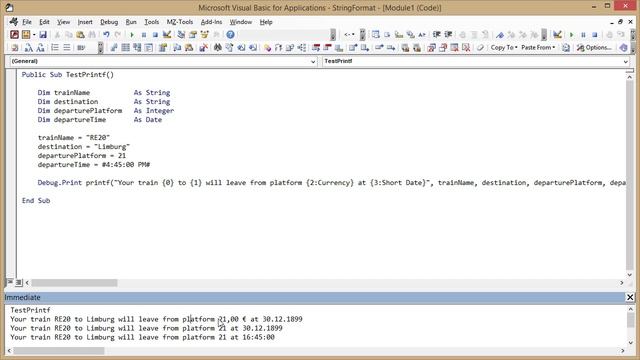This screenshot has width=640, height=360.
Task: Click the Debug toolbar Break pause icon
Action: tap(583, 35)
